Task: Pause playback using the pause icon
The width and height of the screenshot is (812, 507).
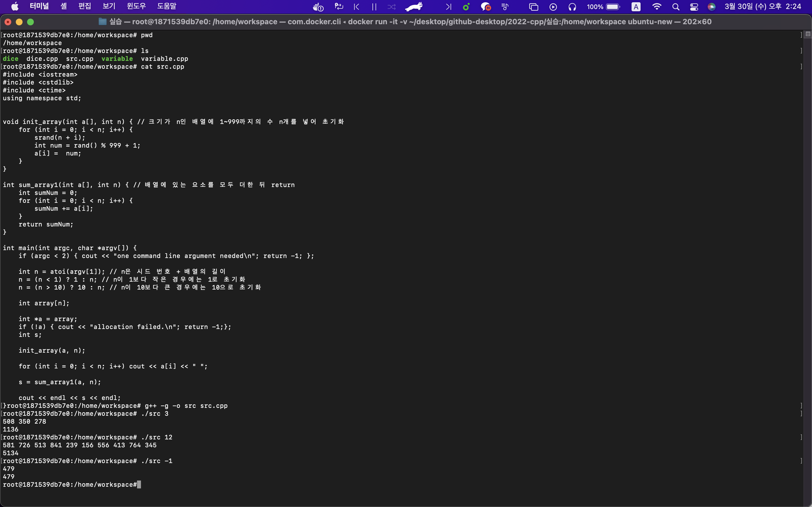Action: (374, 7)
